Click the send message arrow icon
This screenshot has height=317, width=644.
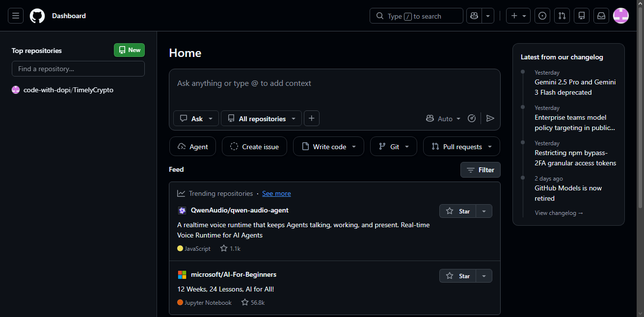490,118
